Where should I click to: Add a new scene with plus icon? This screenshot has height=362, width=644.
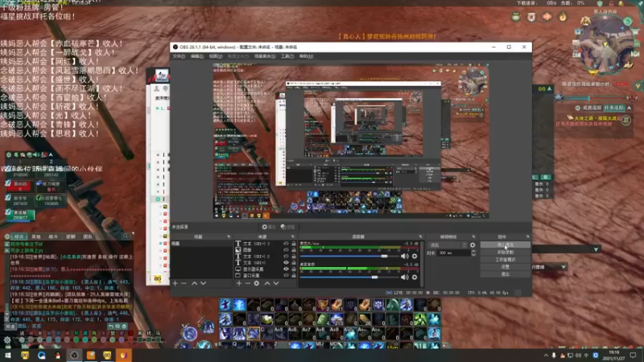tap(175, 283)
